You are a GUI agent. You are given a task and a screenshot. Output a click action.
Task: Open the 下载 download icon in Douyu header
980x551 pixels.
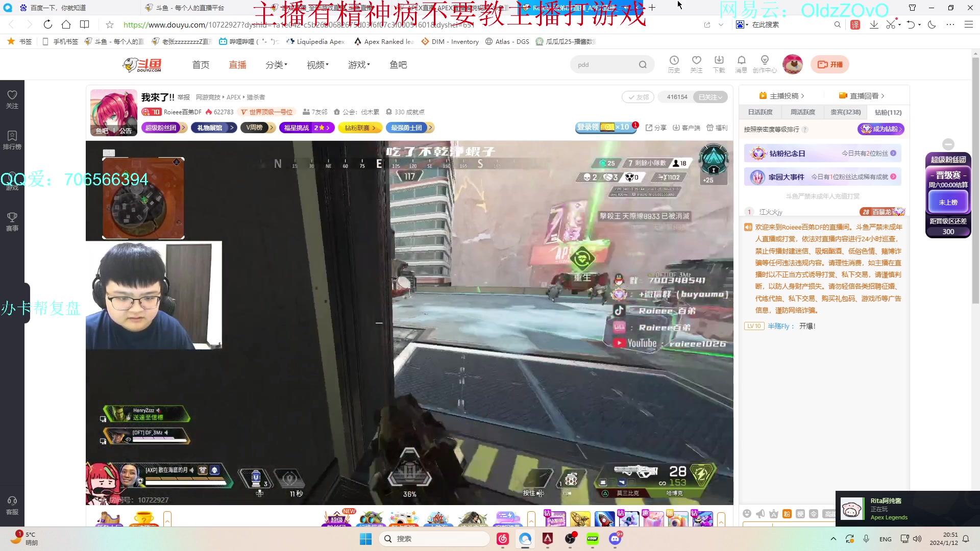(x=719, y=64)
